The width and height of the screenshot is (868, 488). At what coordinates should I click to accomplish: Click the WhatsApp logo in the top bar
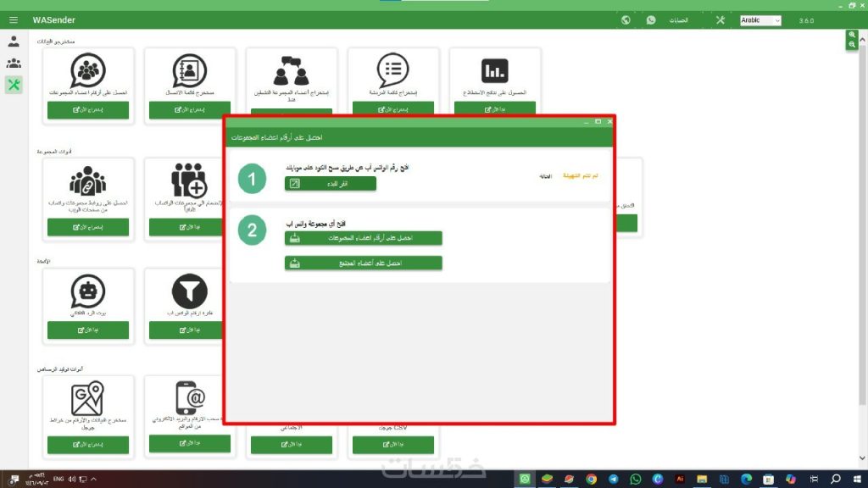[651, 20]
